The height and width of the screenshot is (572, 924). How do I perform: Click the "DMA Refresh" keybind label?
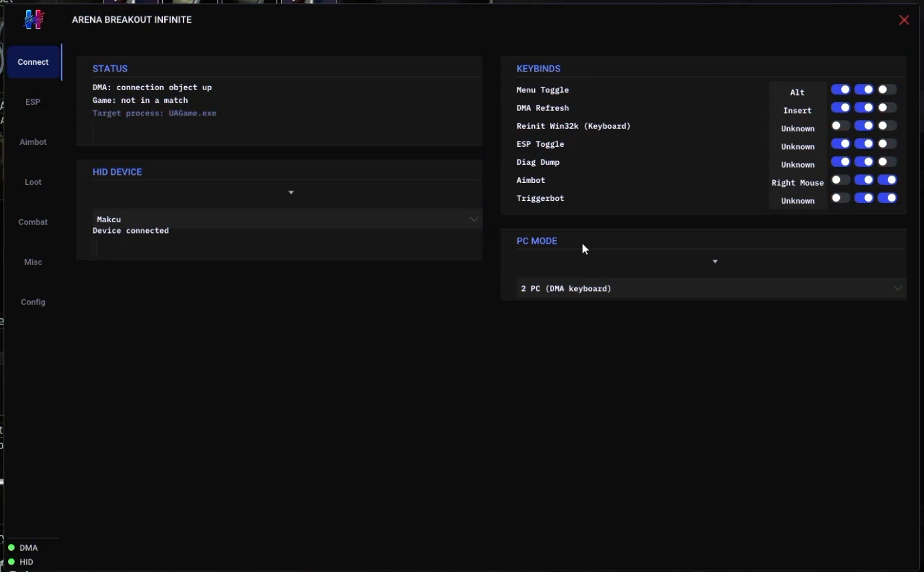(543, 107)
